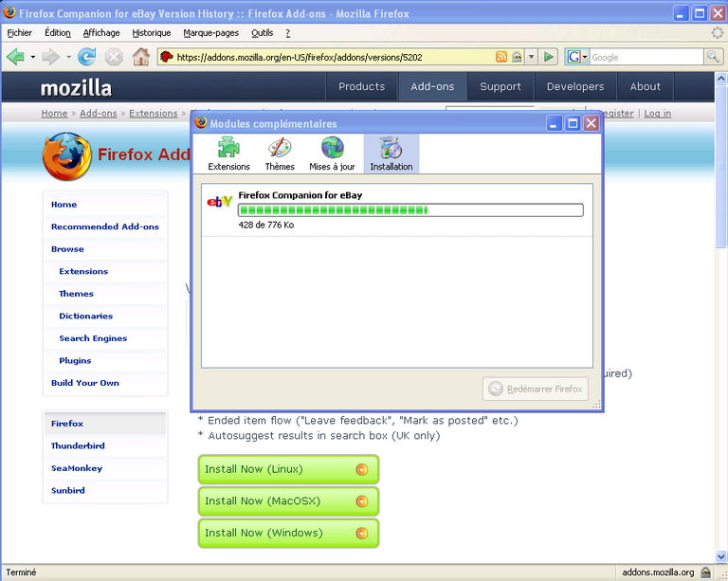
Task: Open Search Engines in sidebar
Action: pos(93,338)
